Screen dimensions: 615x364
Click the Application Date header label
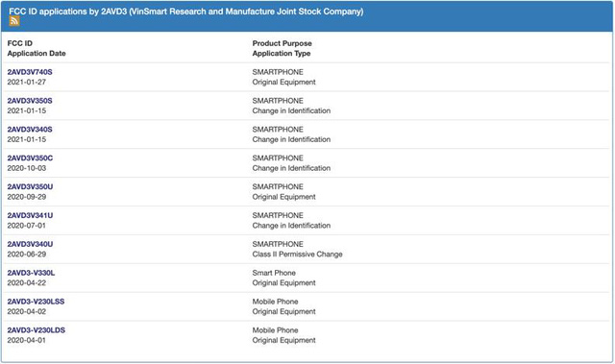[37, 53]
